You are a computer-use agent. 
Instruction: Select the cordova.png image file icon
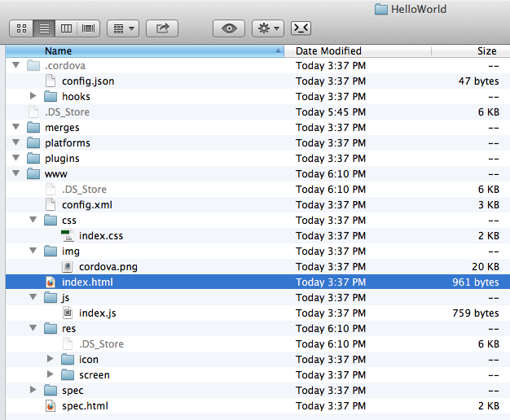(x=68, y=267)
